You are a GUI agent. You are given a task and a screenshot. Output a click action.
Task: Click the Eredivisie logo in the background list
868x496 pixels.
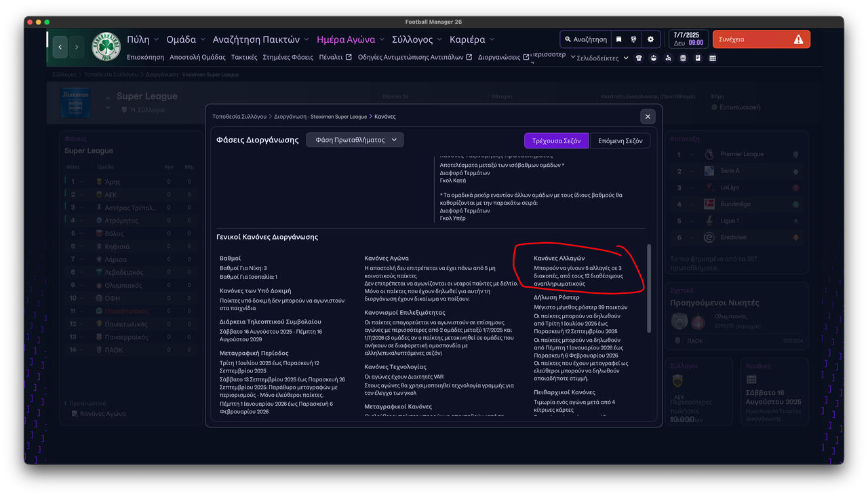[x=709, y=237]
